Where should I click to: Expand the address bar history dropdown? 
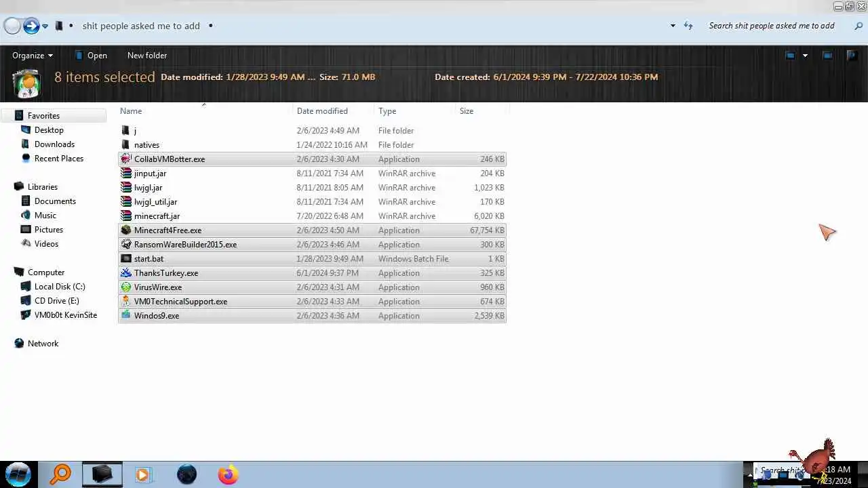(x=673, y=26)
